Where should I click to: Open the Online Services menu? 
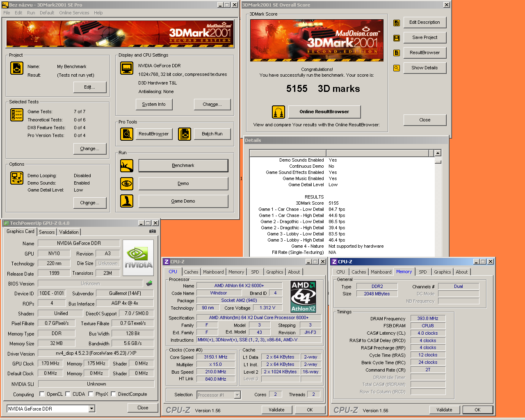point(74,13)
